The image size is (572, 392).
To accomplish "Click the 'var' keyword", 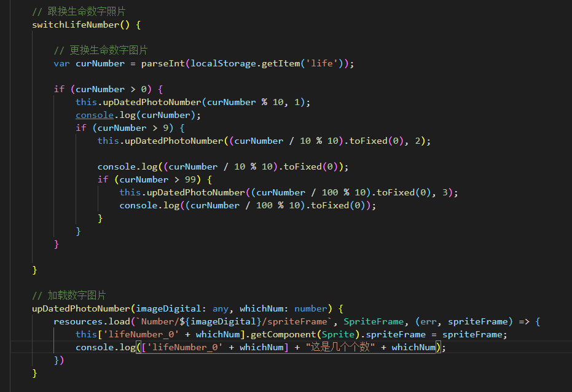I will (x=61, y=63).
